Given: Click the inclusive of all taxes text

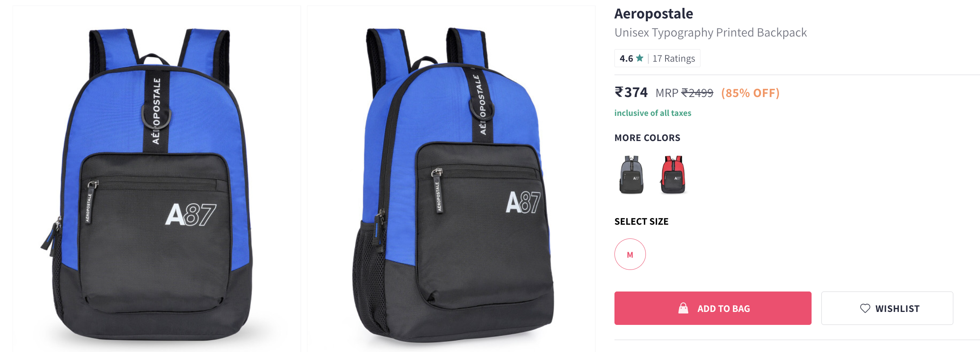Looking at the screenshot, I should (x=653, y=113).
